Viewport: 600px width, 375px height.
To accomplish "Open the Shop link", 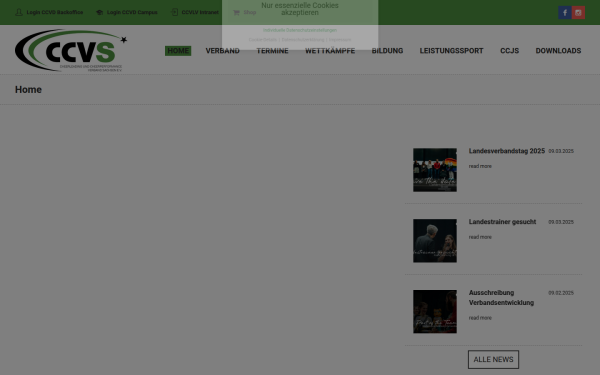I will click(x=249, y=12).
